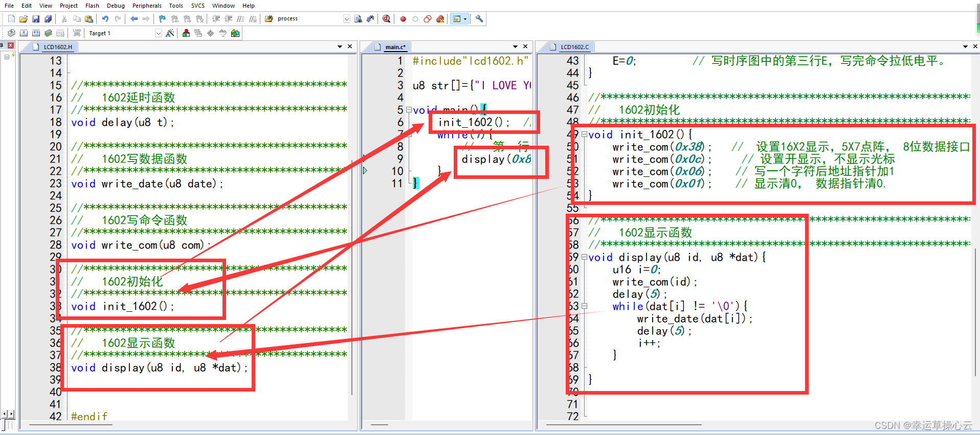
Task: Open the Debug menu
Action: 116,6
